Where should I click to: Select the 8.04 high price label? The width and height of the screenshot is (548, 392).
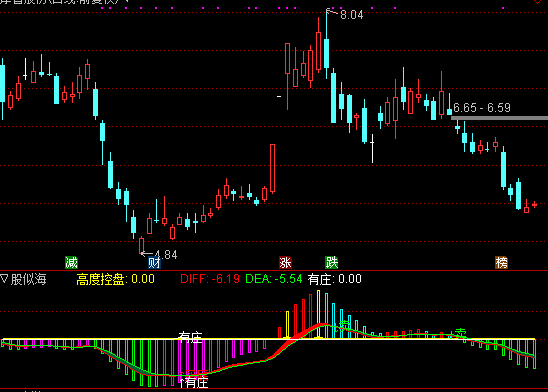(x=352, y=15)
